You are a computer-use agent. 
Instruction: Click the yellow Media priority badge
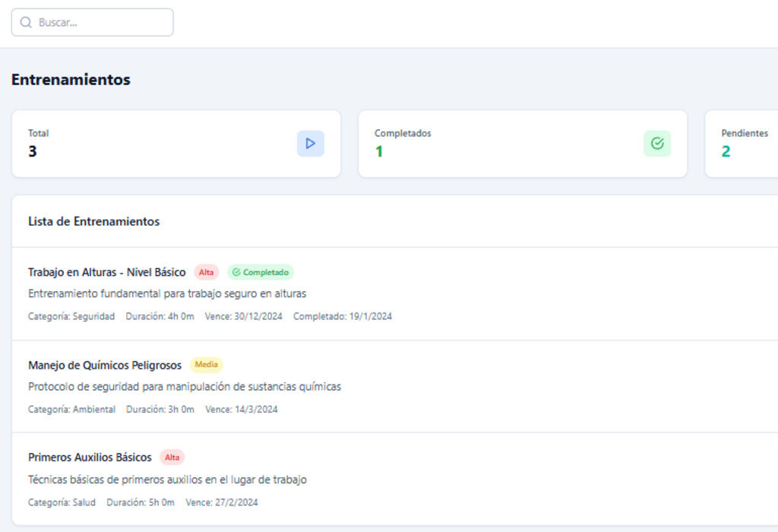(206, 365)
